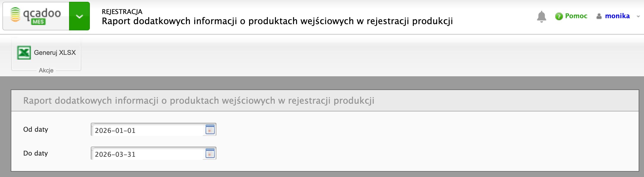This screenshot has width=644, height=177.
Task: Click the monika username link
Action: tap(617, 16)
